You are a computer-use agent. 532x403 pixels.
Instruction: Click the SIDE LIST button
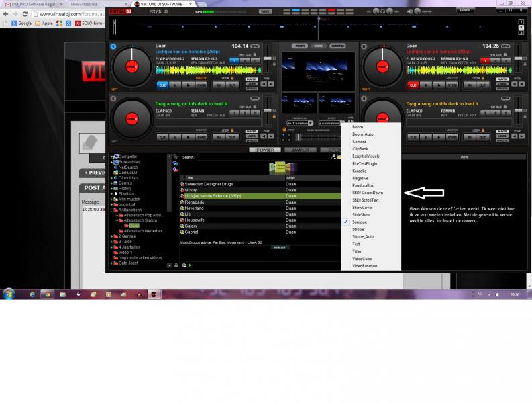click(x=280, y=247)
